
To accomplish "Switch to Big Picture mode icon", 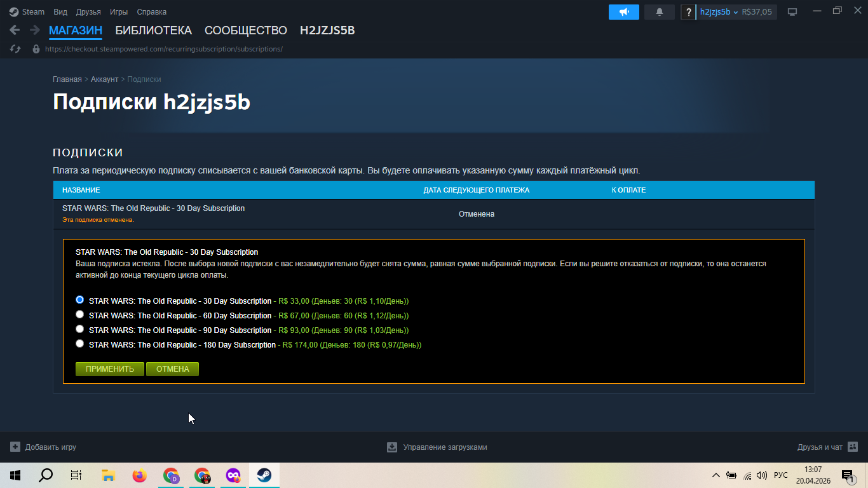I will point(792,12).
